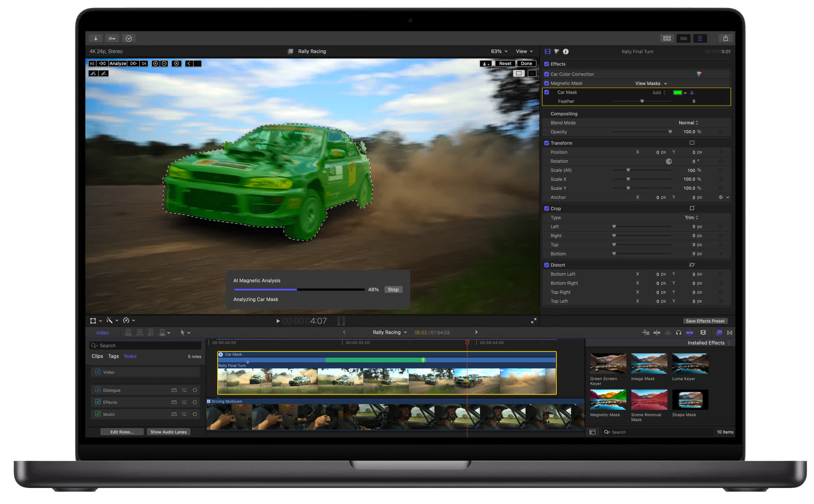Uncheck the Car Mask checkbox
Screen dimensions: 814x504
(547, 92)
